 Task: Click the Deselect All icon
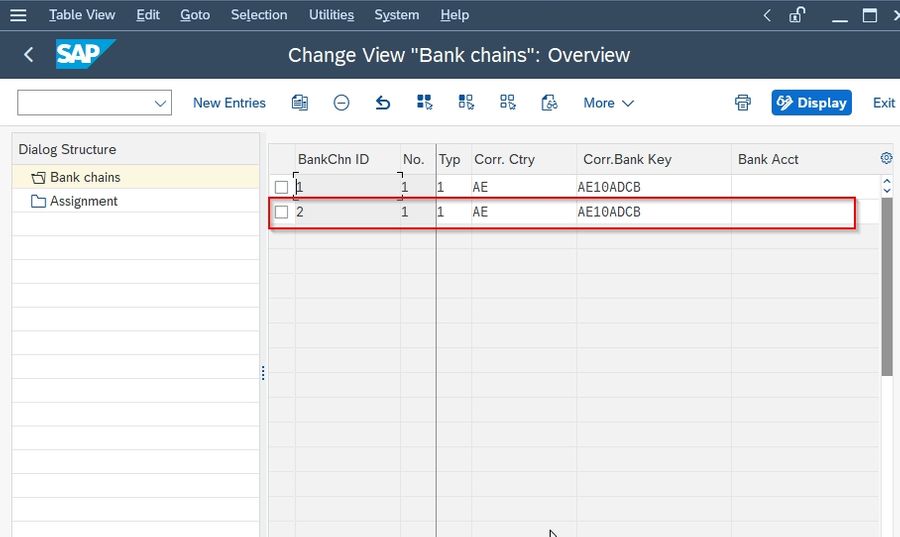(x=508, y=103)
